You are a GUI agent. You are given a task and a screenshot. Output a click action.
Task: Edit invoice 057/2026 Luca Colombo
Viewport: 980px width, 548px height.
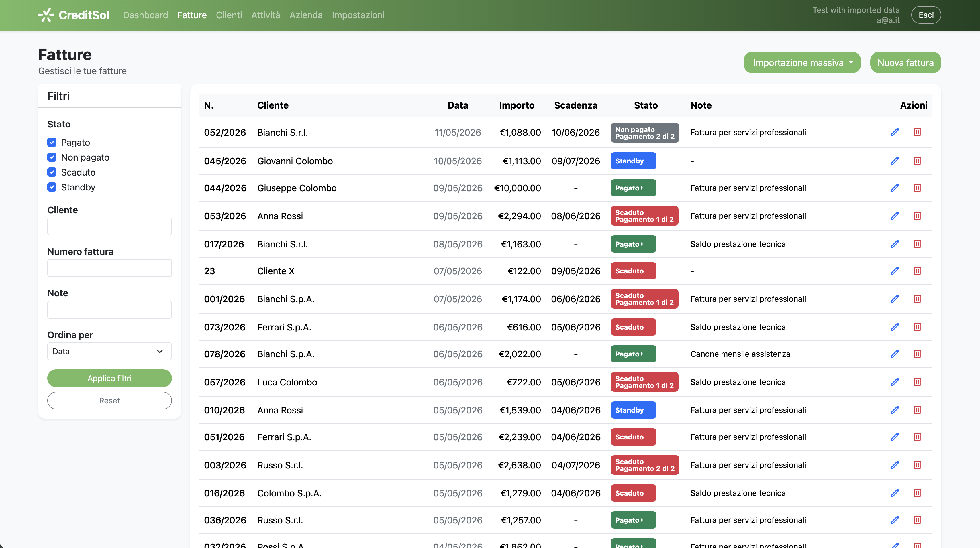pos(895,382)
